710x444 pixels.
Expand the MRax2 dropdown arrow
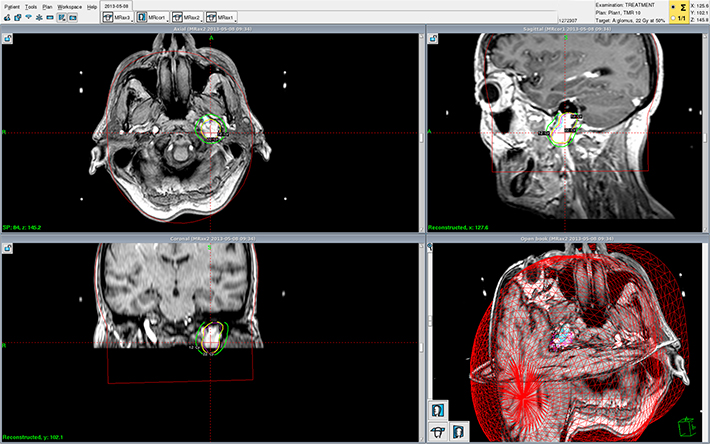(x=201, y=21)
